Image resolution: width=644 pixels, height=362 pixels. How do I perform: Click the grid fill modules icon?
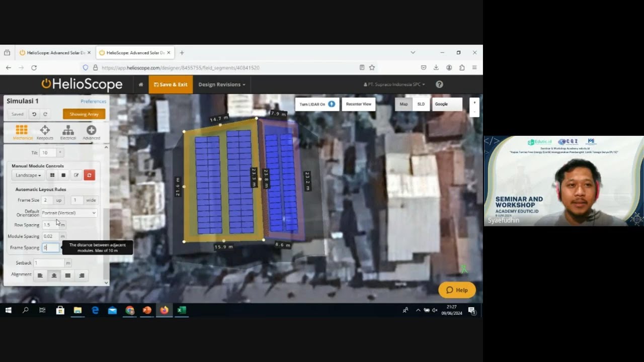52,175
